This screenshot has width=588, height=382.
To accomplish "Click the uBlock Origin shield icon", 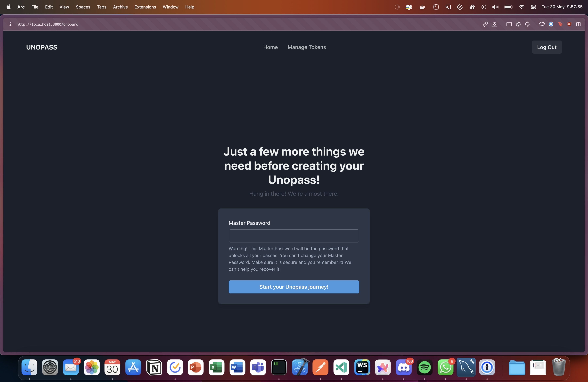I will point(569,24).
